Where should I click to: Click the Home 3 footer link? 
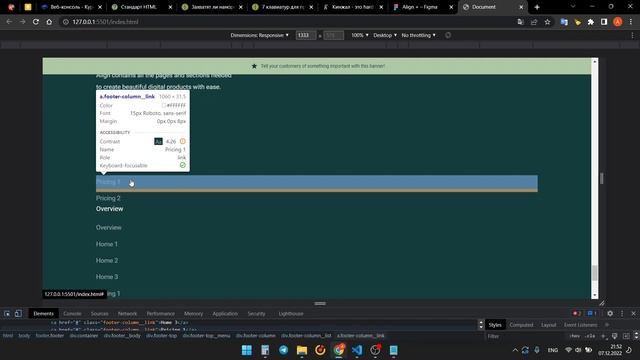pos(107,277)
